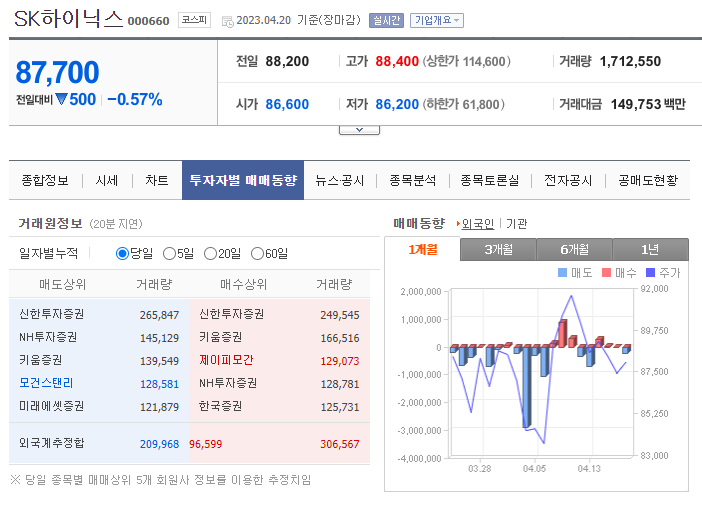
Task: Click the 04.05 date label on chart axis
Action: pos(534,469)
